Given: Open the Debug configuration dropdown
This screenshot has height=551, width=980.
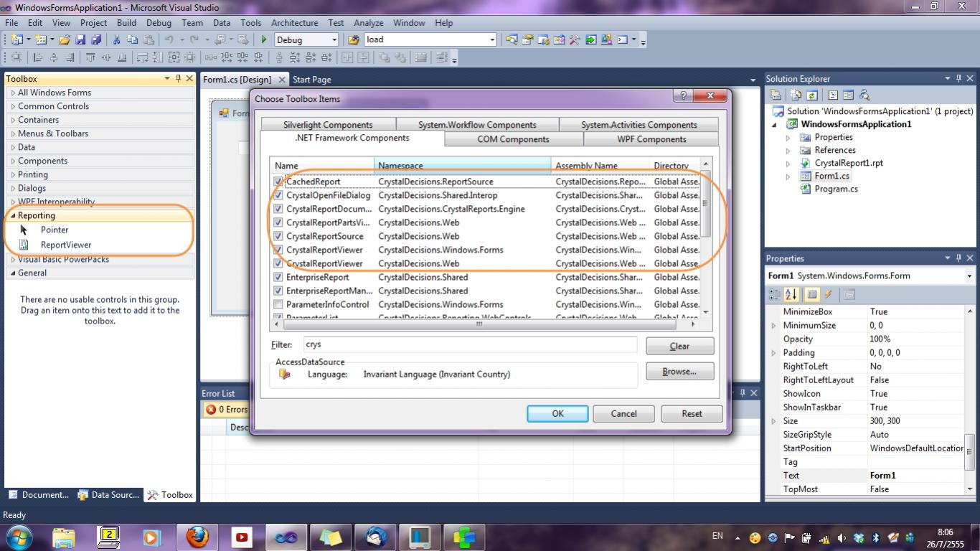Looking at the screenshot, I should [x=334, y=40].
